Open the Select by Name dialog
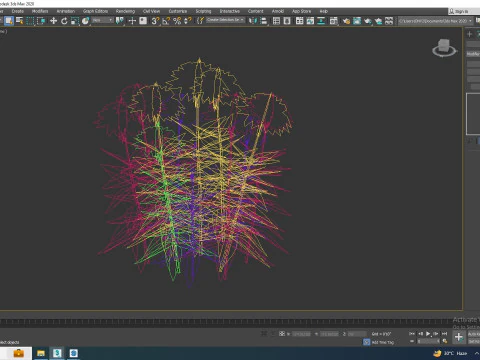The image size is (480, 360). coord(20,21)
